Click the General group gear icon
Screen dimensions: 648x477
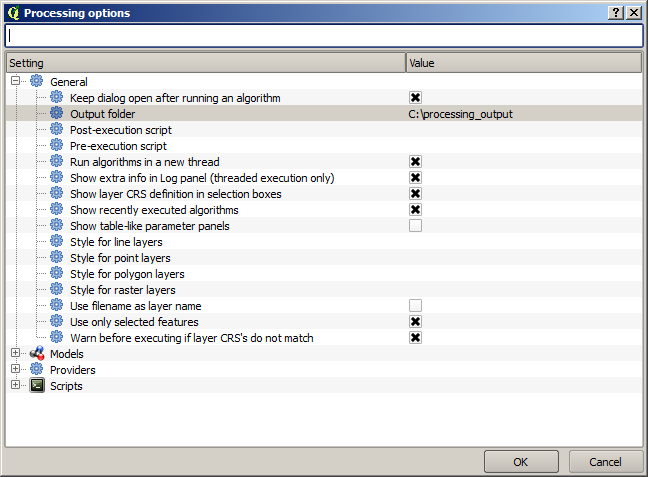coord(37,82)
